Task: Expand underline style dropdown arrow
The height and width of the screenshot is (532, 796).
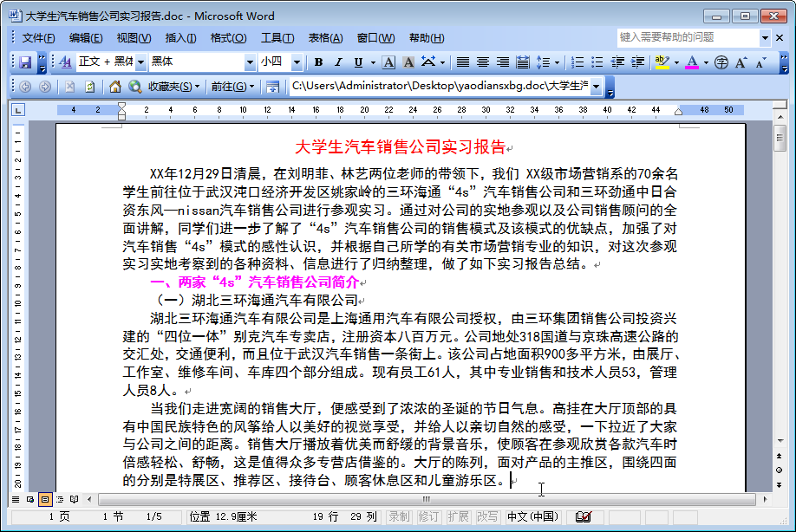Action: tap(373, 63)
